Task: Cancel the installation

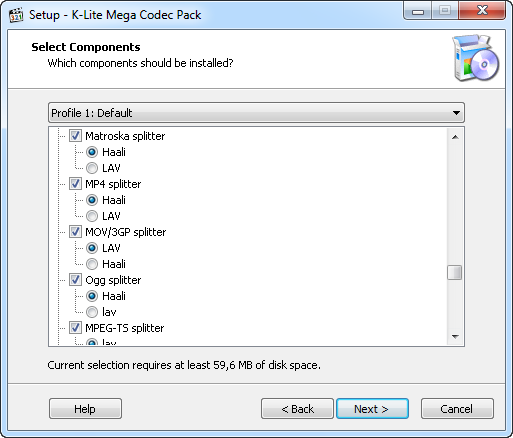Action: tap(457, 409)
